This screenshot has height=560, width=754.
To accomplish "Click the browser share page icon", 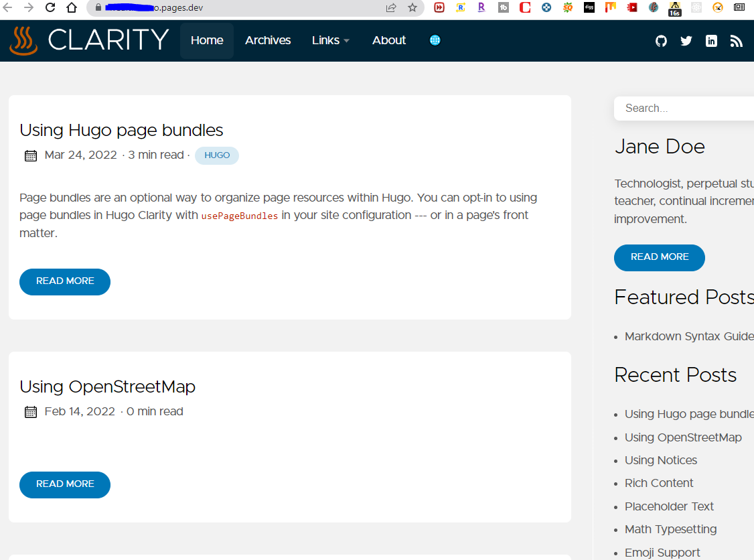I will point(391,8).
